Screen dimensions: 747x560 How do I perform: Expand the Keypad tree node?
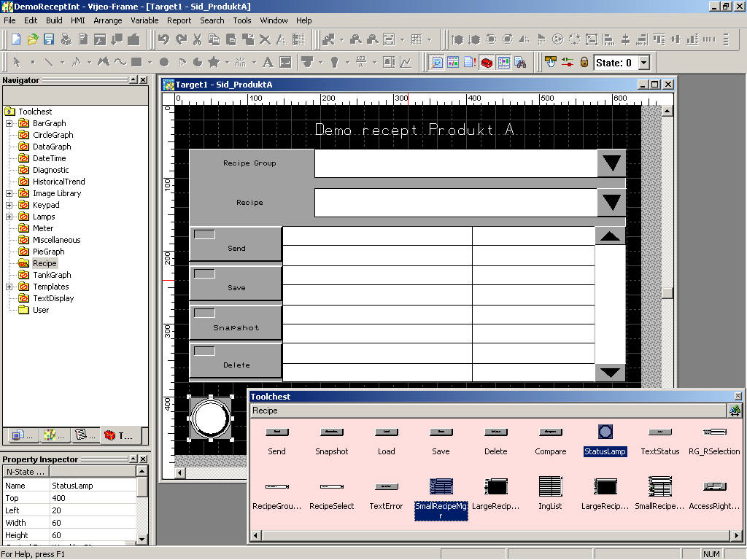pyautogui.click(x=9, y=205)
